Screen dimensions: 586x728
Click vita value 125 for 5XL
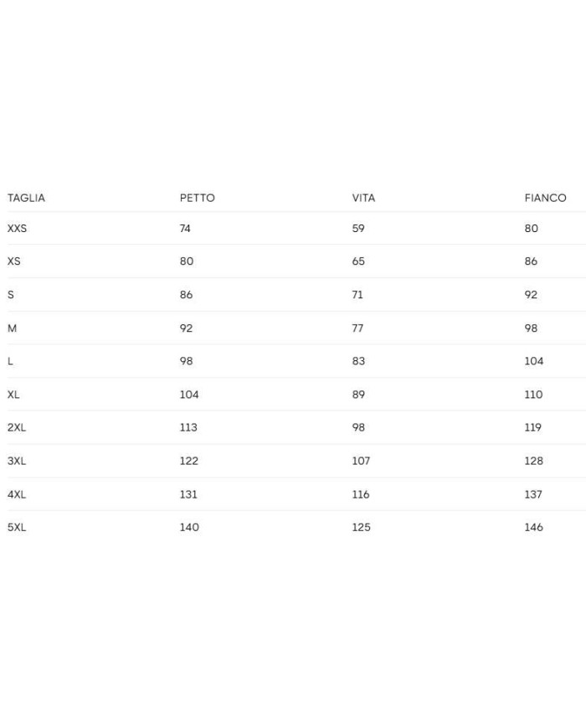361,527
